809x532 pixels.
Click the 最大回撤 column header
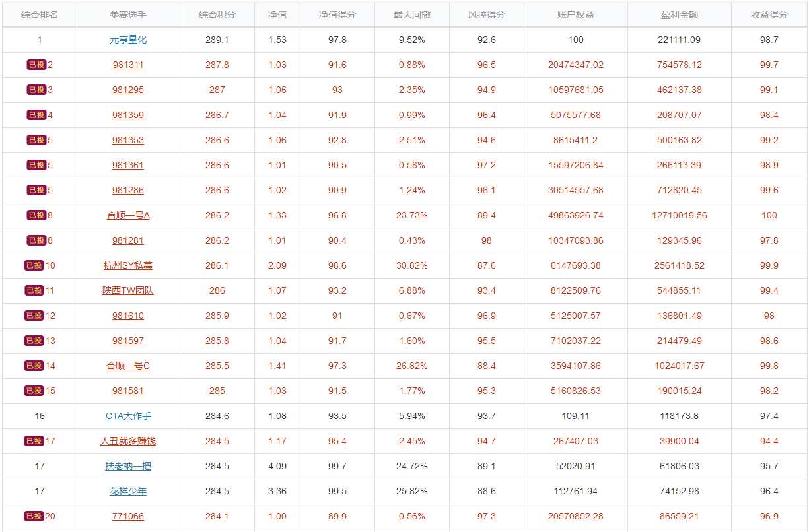pyautogui.click(x=412, y=15)
